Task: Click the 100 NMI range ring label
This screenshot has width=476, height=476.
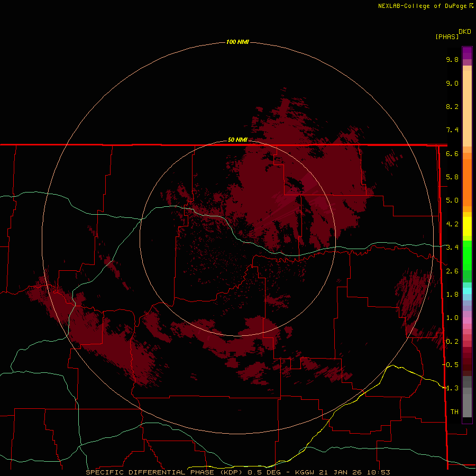Action: (x=237, y=42)
